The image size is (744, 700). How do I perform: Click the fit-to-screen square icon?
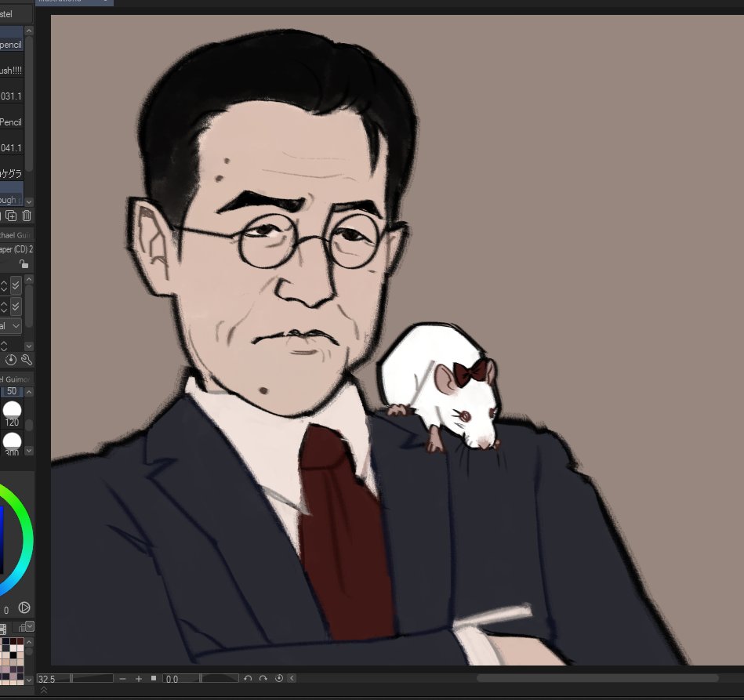pos(154,678)
